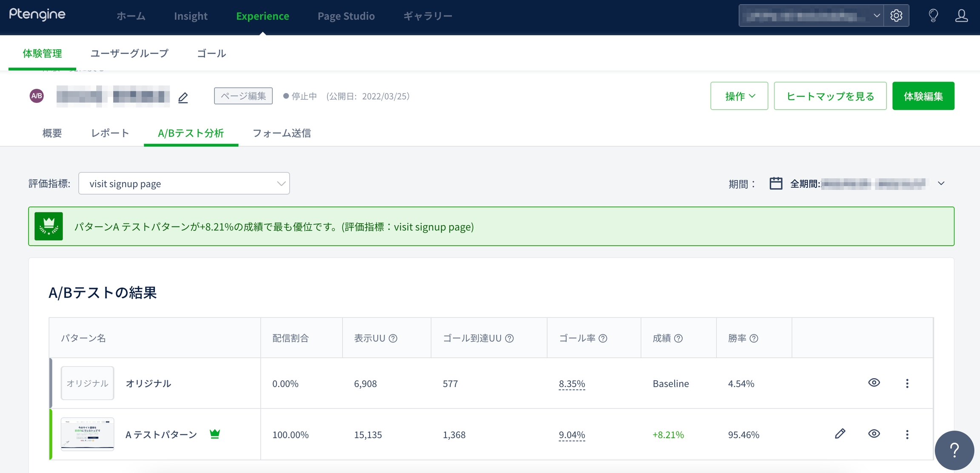Toggle preview eye for オリジナル pattern
Screen dimensions: 980x473
click(x=874, y=382)
